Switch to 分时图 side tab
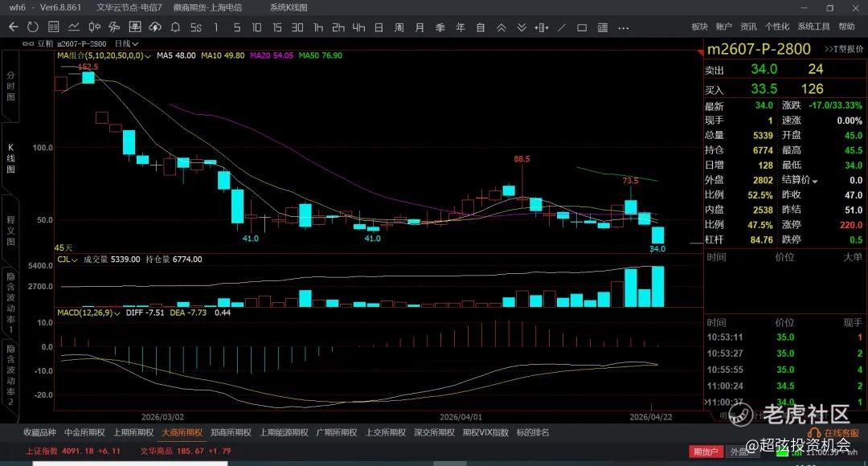This screenshot has width=868, height=466. (10, 86)
